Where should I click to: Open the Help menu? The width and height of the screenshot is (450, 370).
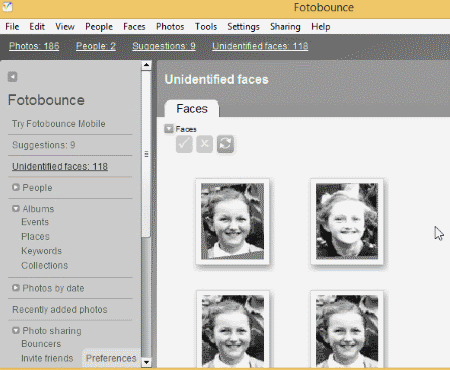(321, 27)
